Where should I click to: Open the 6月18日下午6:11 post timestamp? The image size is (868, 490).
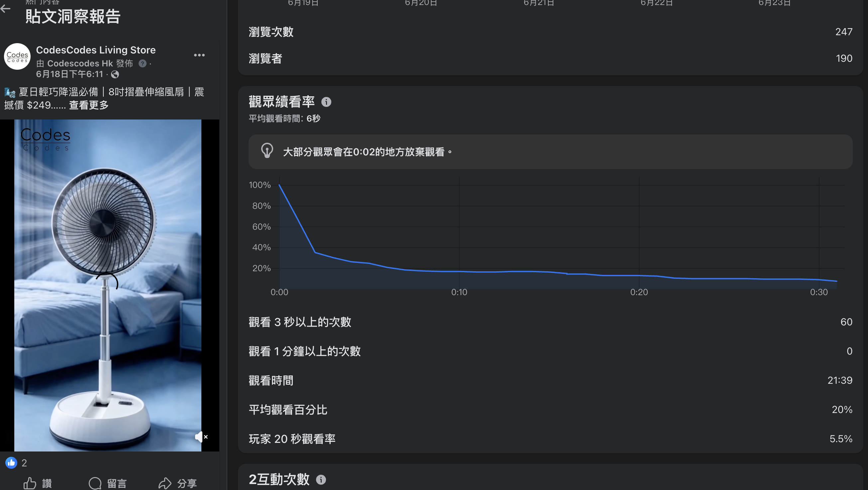coord(69,74)
